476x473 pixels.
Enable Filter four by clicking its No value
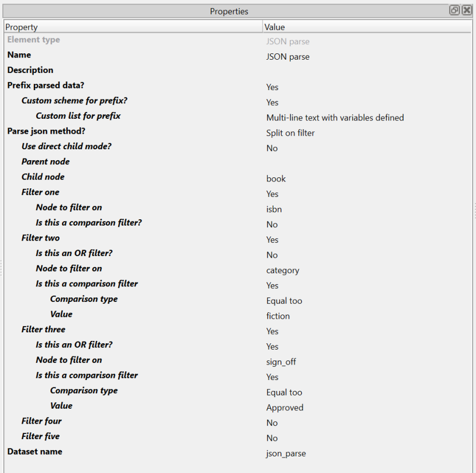[272, 423]
